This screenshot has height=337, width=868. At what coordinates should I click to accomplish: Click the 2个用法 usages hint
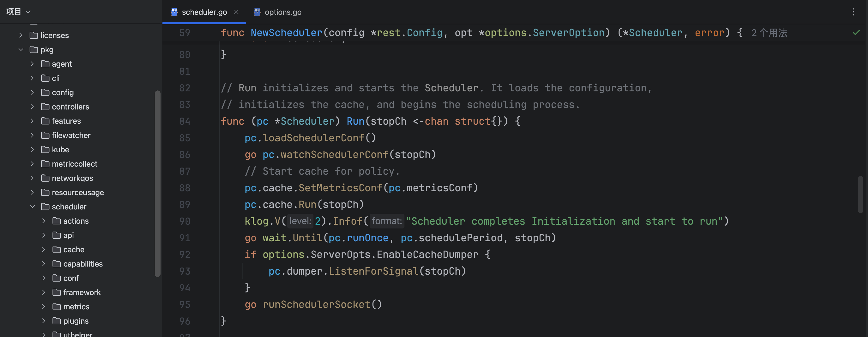point(769,33)
